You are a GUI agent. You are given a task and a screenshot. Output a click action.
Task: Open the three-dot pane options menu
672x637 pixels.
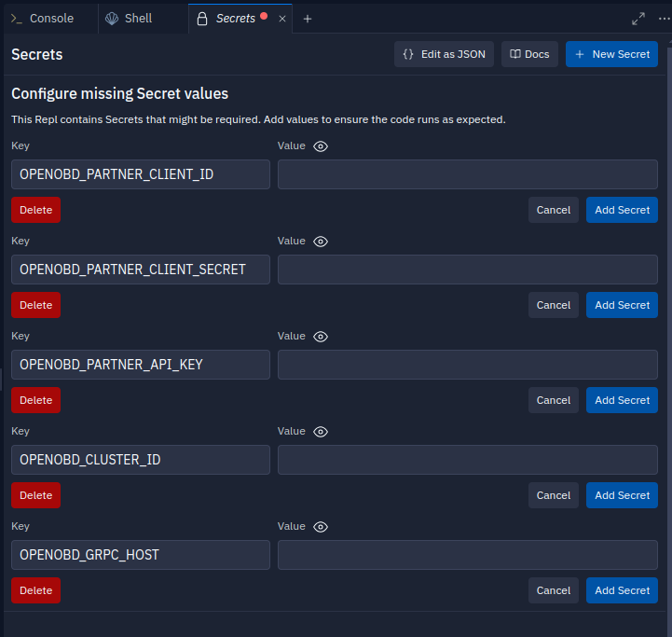[x=664, y=19]
